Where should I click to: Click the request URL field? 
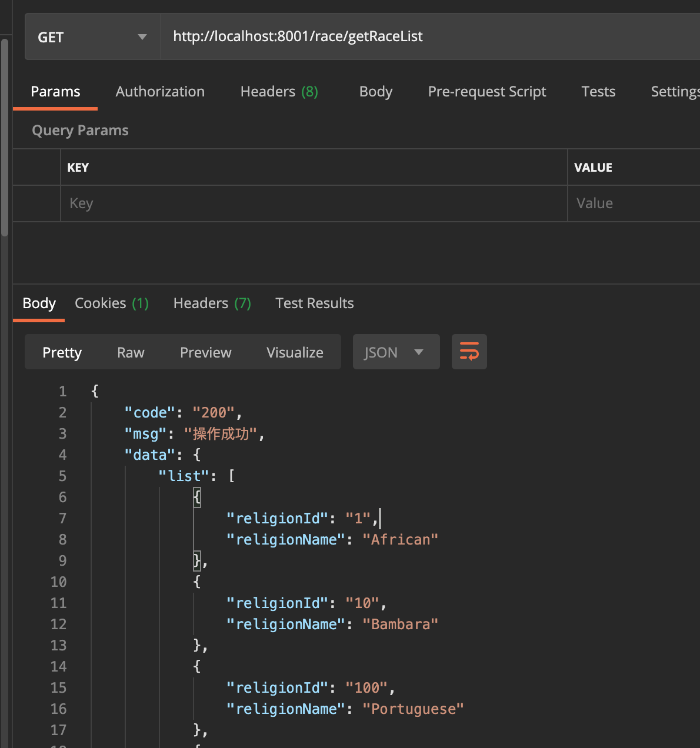pyautogui.click(x=430, y=37)
